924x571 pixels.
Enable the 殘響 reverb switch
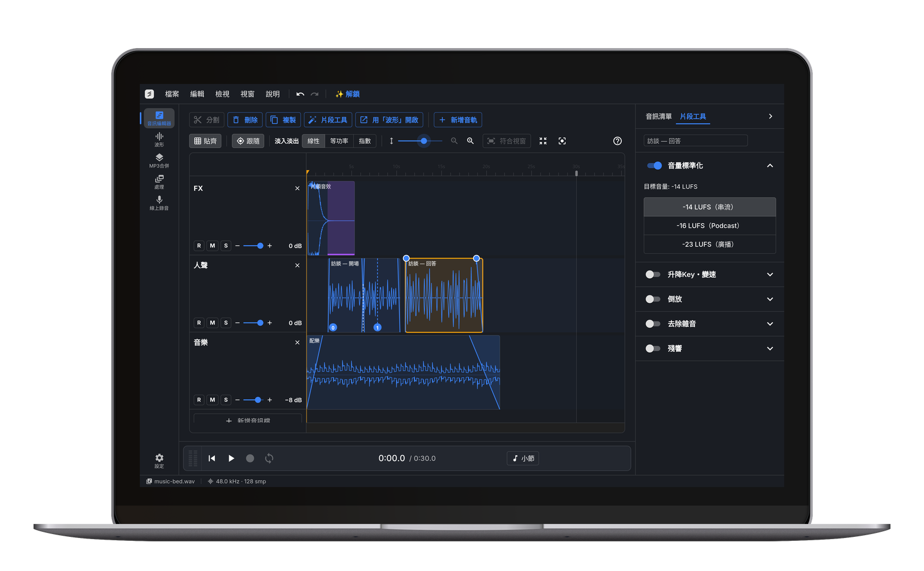click(x=653, y=348)
